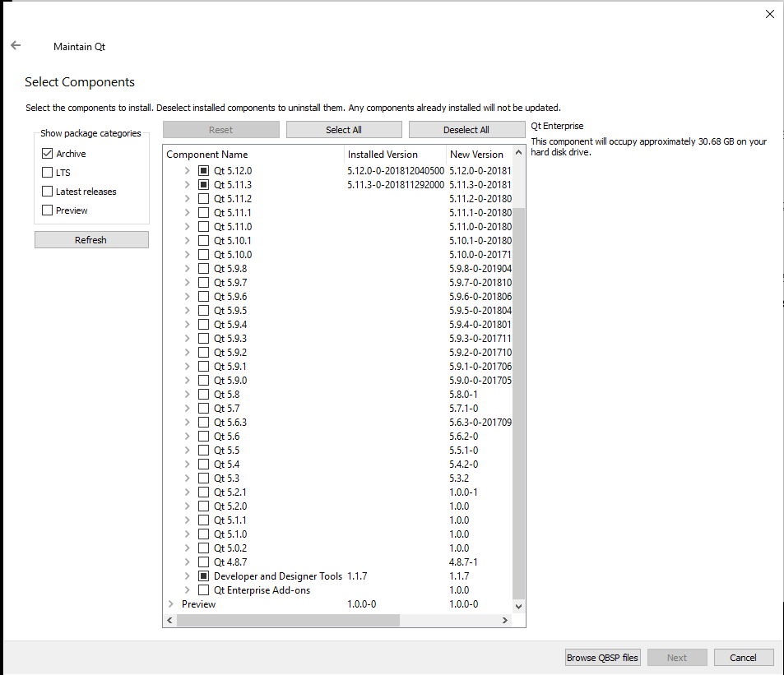Select the Qt 5.9.2 row label
The image size is (784, 675).
[x=230, y=353]
